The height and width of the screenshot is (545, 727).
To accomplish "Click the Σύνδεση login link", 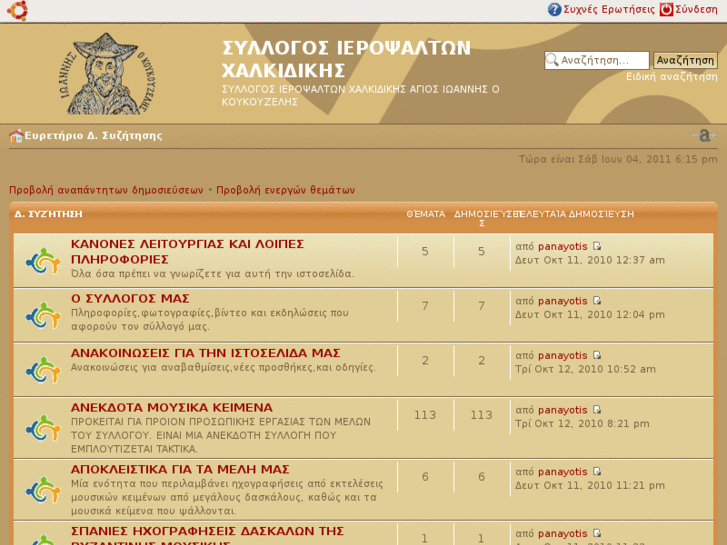I will click(696, 9).
